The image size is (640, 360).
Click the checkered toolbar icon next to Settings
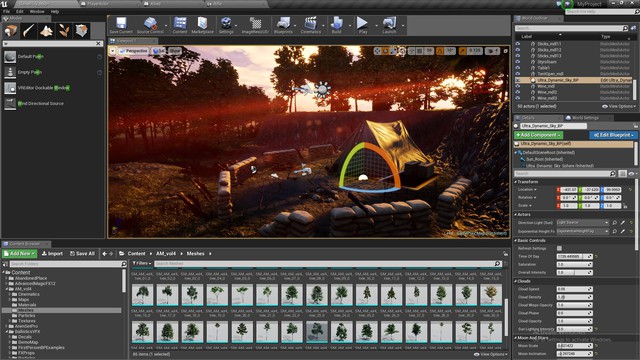point(256,25)
